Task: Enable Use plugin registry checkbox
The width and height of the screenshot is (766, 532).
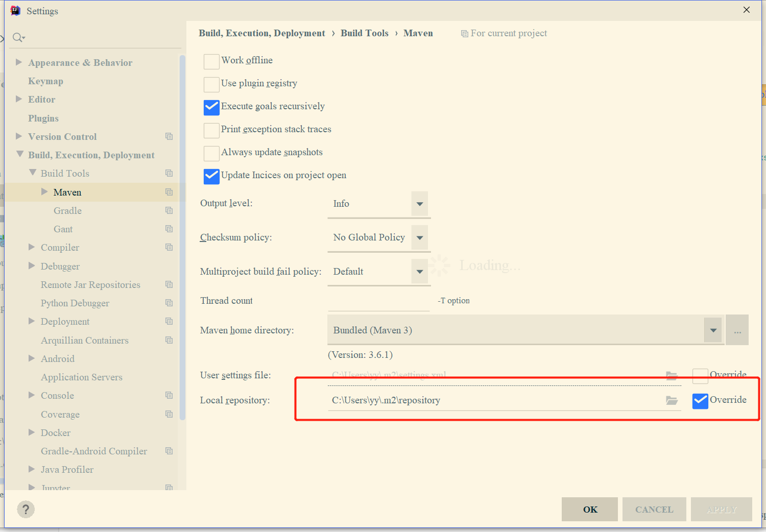Action: tap(211, 84)
